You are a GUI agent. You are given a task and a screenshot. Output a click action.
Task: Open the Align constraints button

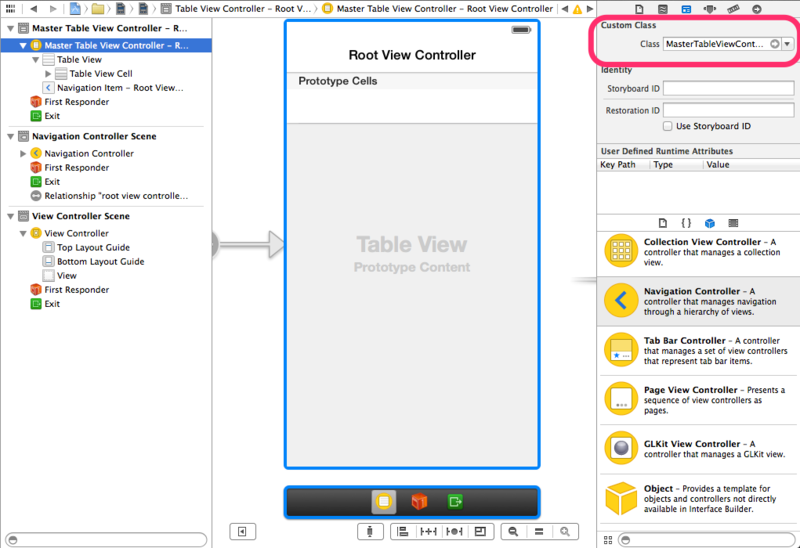[x=403, y=532]
